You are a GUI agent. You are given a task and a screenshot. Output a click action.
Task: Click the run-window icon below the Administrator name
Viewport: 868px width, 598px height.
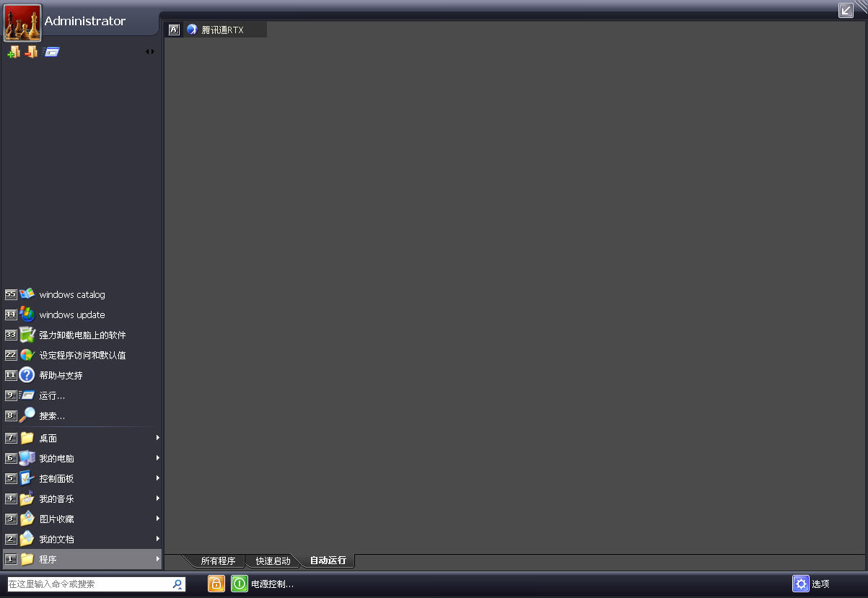tap(51, 52)
